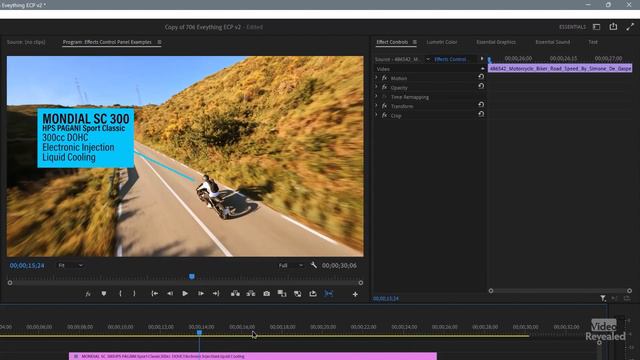This screenshot has height=360, width=640.
Task: Open the Full playback resolution dropdown
Action: pyautogui.click(x=291, y=265)
